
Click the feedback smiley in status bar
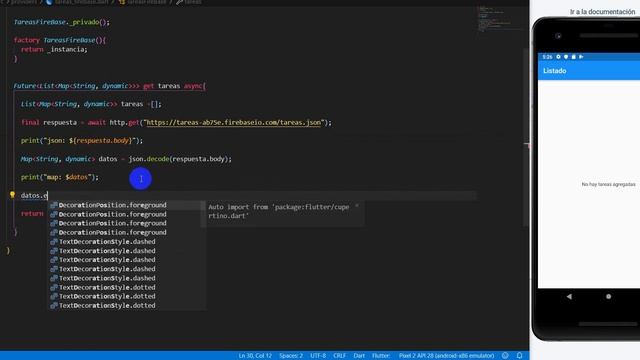(505, 356)
